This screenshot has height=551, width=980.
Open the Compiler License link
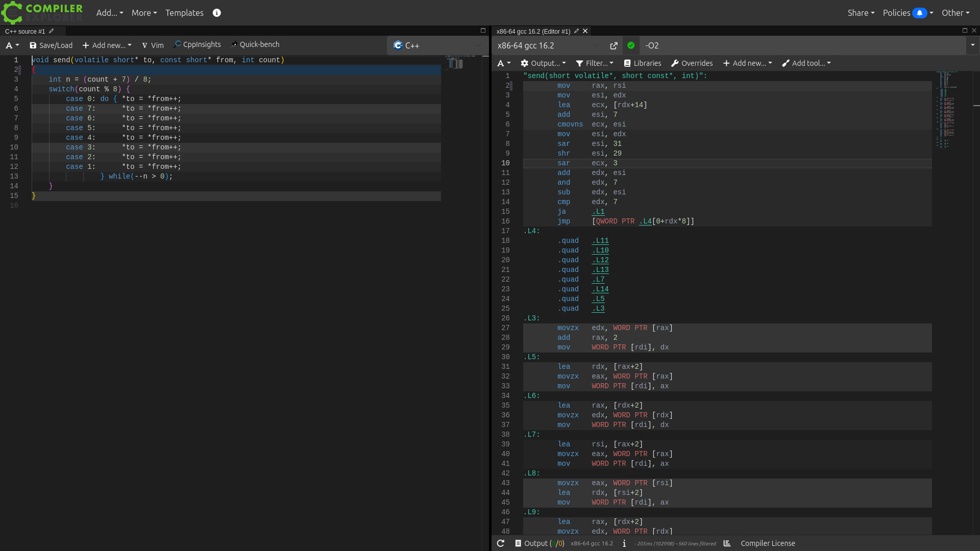(768, 543)
